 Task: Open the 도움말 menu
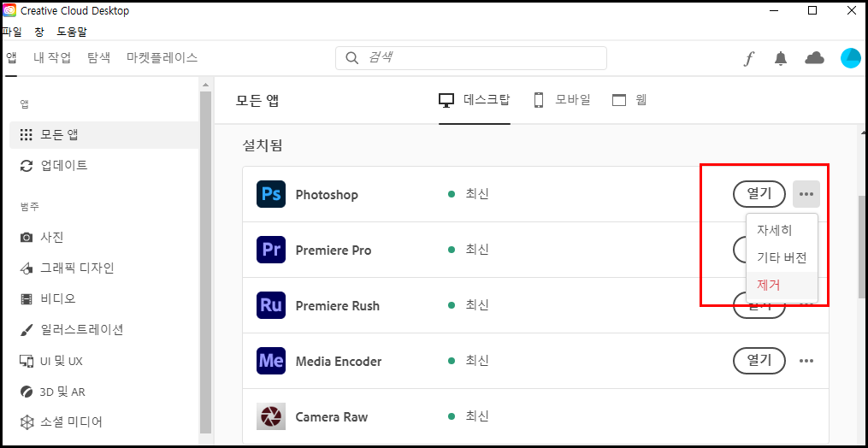point(72,32)
